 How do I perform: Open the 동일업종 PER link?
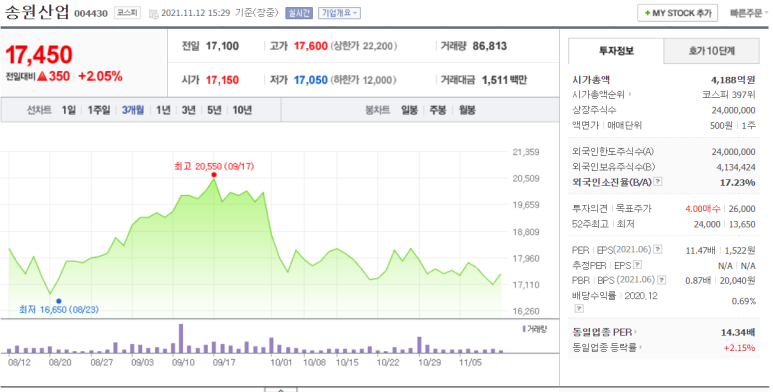pos(604,332)
